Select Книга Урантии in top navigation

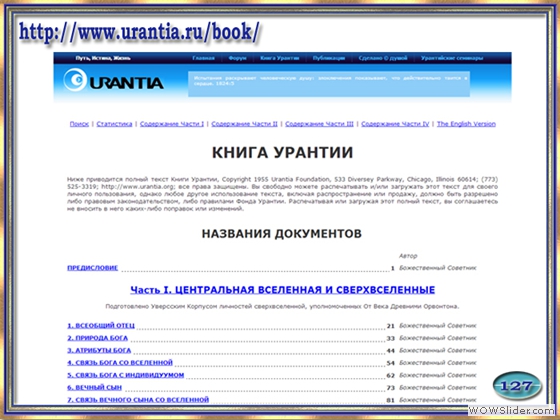coord(279,58)
